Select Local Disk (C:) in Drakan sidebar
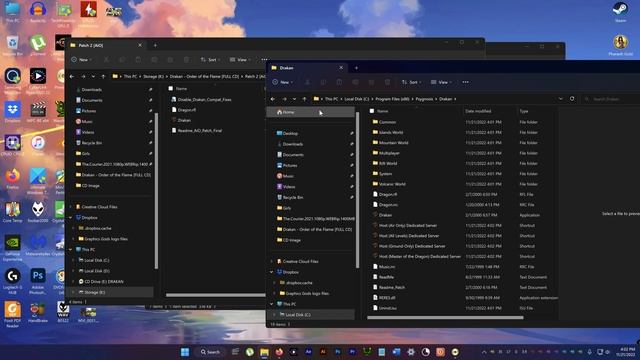 coord(311,315)
